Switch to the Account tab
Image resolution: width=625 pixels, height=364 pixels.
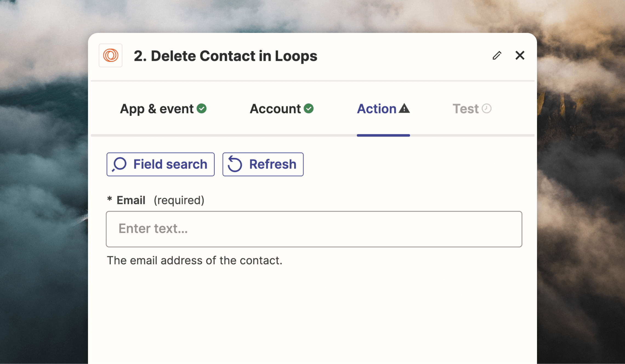click(x=282, y=109)
